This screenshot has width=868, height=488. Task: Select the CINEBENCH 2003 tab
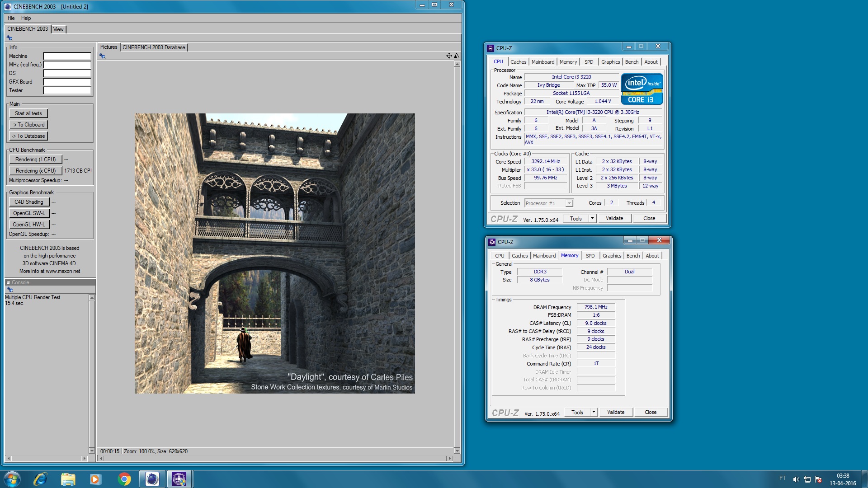(x=28, y=29)
